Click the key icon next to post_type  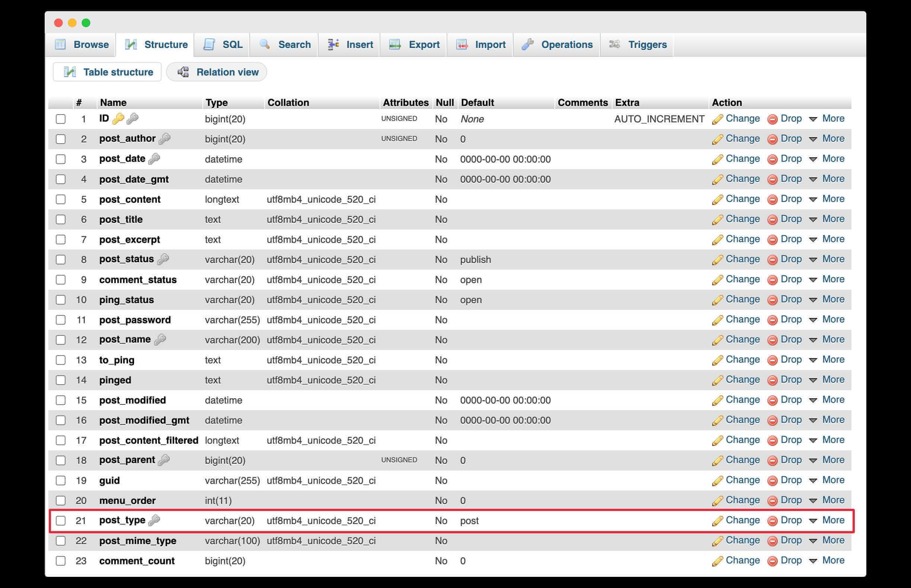tap(155, 520)
